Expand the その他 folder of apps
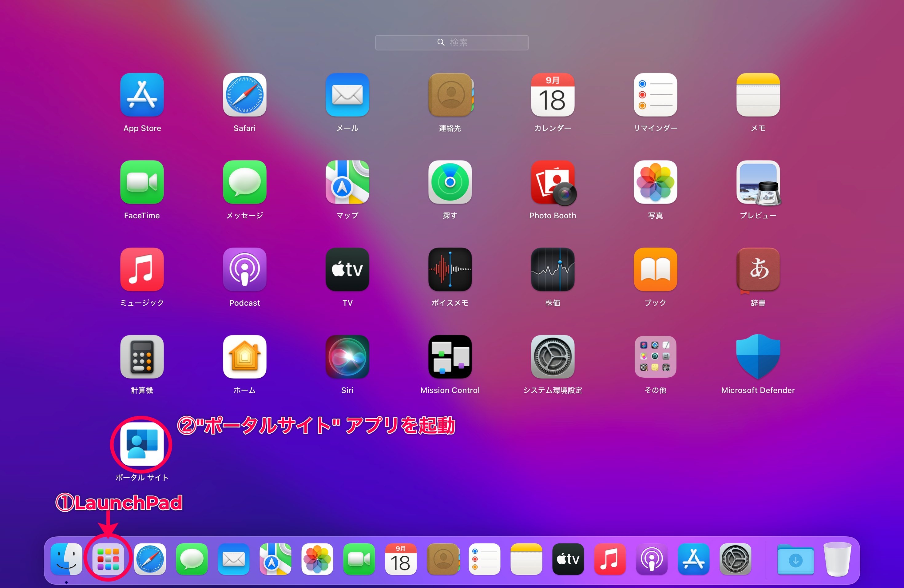The image size is (904, 588). (655, 357)
